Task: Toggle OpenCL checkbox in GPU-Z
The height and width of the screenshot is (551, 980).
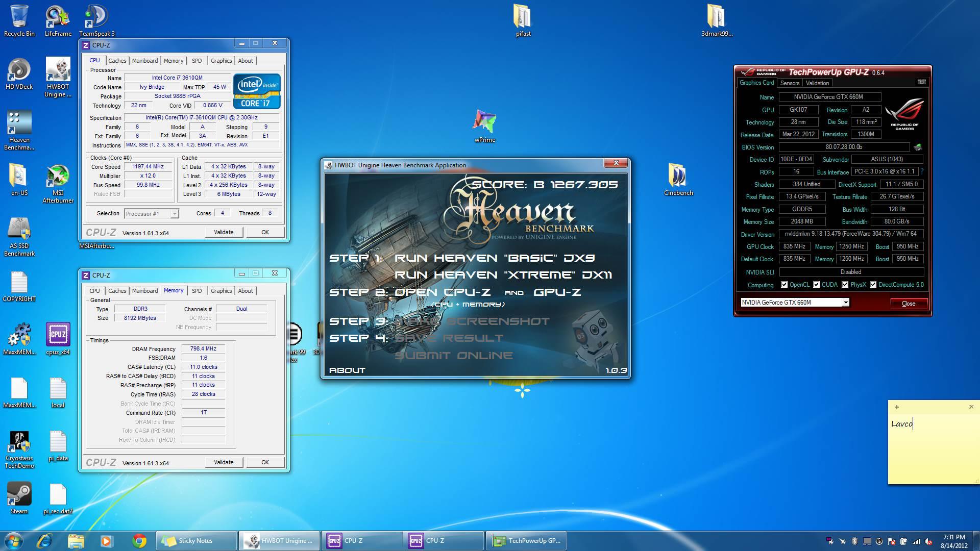Action: (785, 285)
